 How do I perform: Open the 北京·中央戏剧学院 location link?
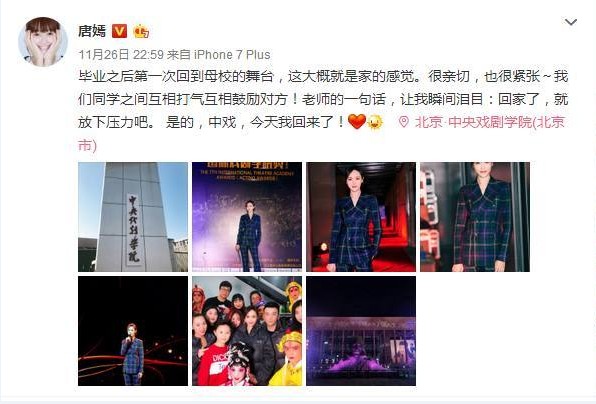[490, 122]
